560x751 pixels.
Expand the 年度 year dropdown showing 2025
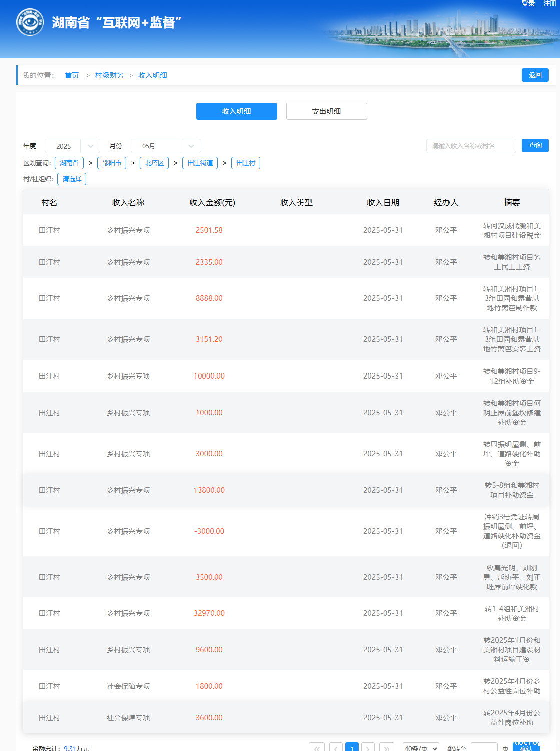pos(72,146)
